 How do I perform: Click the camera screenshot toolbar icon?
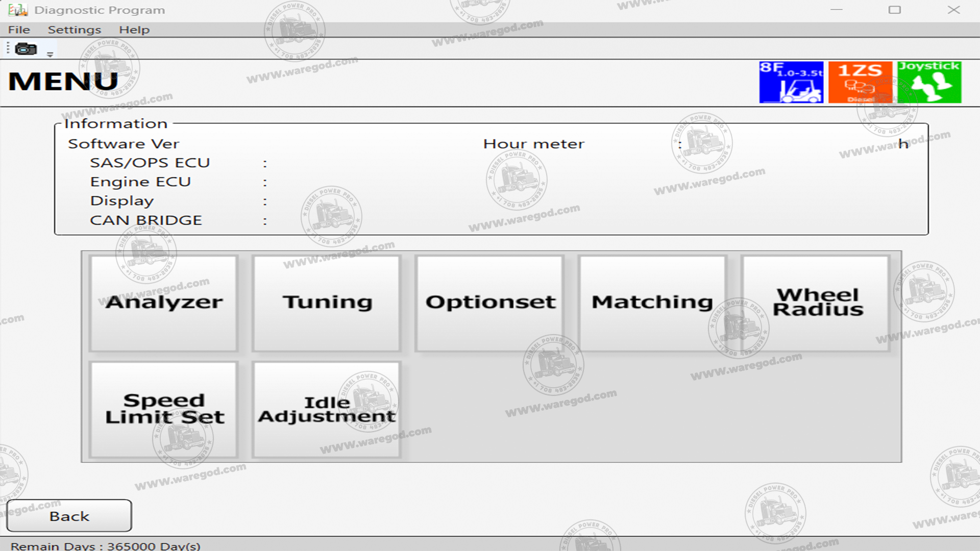(x=26, y=49)
